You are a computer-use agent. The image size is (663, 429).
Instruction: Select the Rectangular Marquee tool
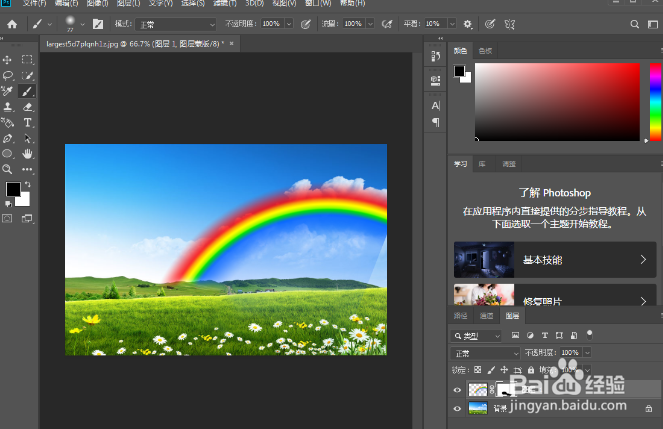(x=27, y=60)
